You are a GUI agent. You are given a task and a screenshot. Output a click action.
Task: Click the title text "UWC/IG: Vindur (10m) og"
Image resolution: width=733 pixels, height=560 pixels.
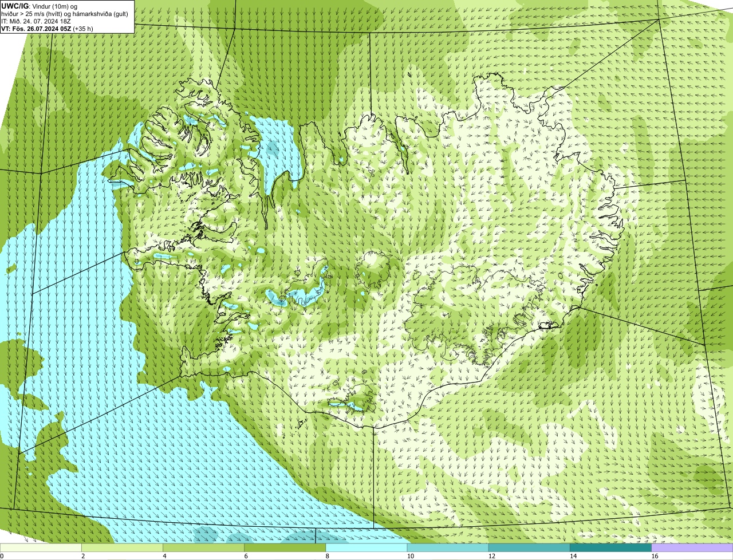pos(40,6)
